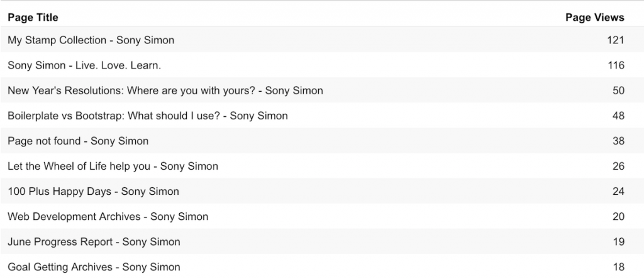Select Boilerplate vs Bootstrap page row
The width and height of the screenshot is (644, 279).
tap(322, 116)
